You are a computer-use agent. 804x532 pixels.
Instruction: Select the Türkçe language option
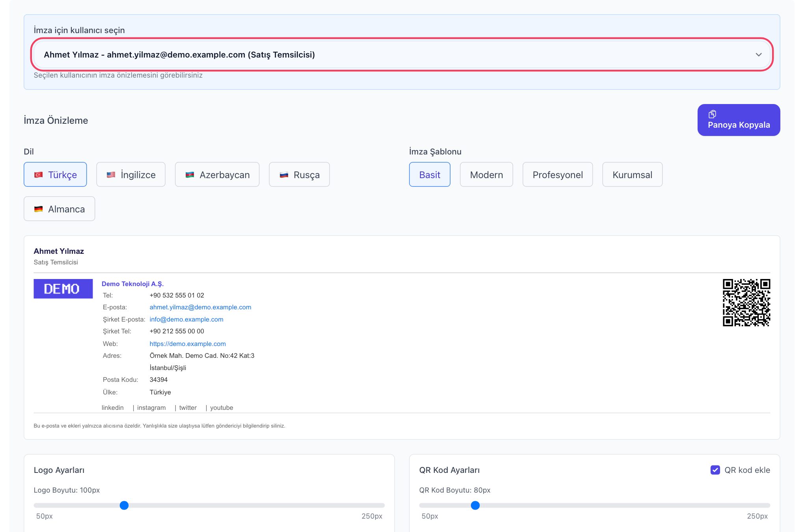[x=55, y=175]
